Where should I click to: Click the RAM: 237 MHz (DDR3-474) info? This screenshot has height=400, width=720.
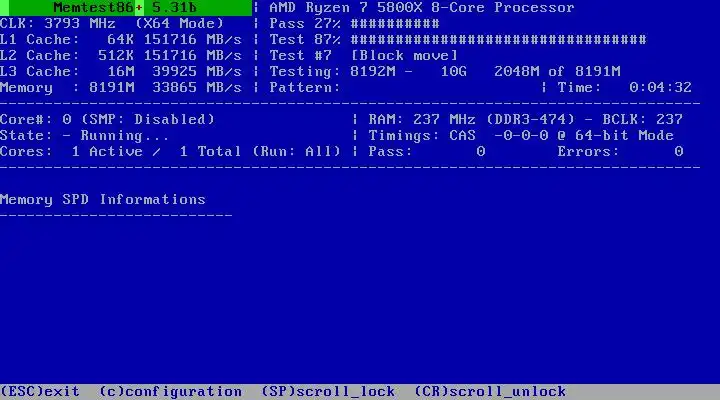(x=472, y=119)
